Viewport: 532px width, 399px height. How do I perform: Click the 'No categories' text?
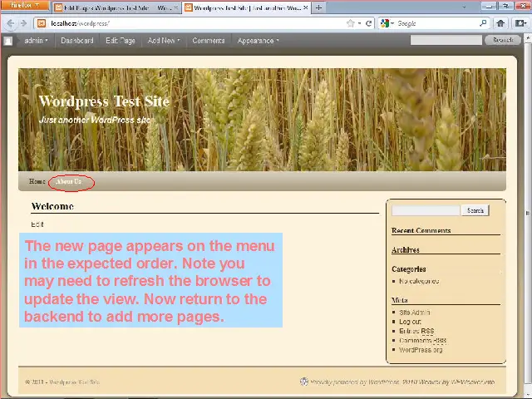click(419, 281)
